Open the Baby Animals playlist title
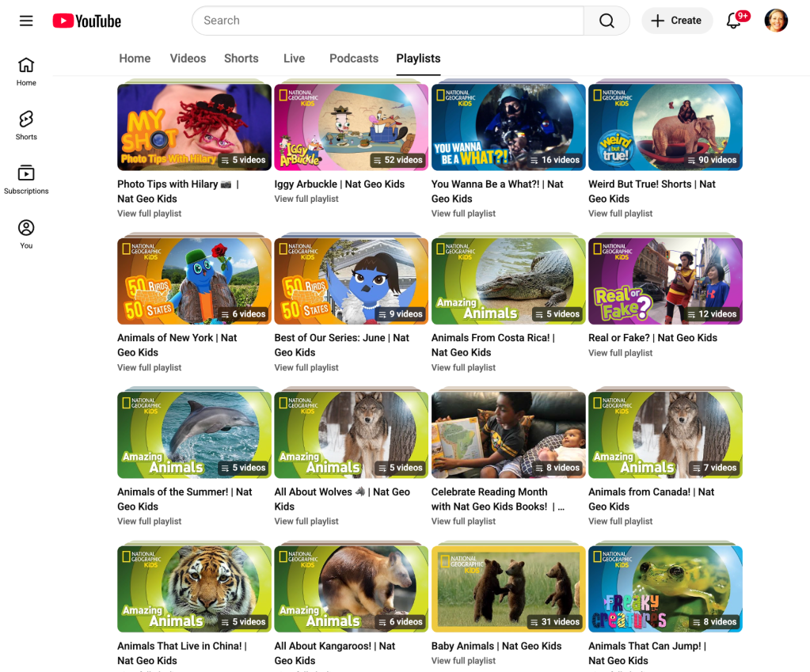 [x=496, y=646]
